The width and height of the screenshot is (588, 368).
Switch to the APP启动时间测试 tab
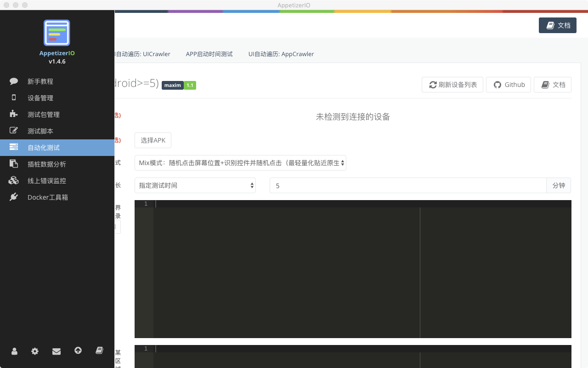209,54
